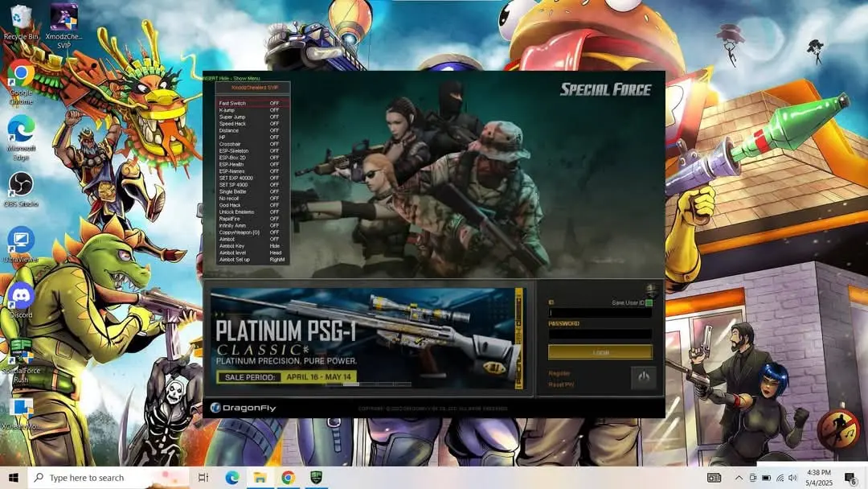Click the cheat menu title header
The width and height of the screenshot is (868, 489).
tap(253, 88)
